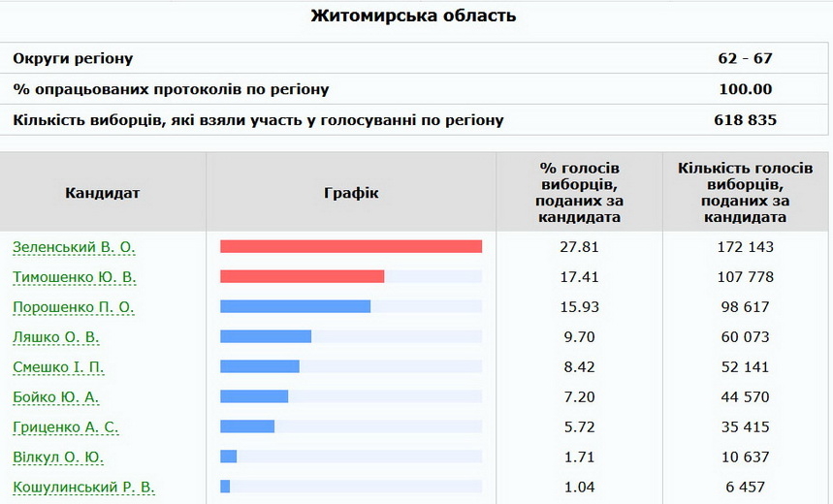Open the Смешко І. П. link
This screenshot has height=504, width=833.
pos(58,367)
